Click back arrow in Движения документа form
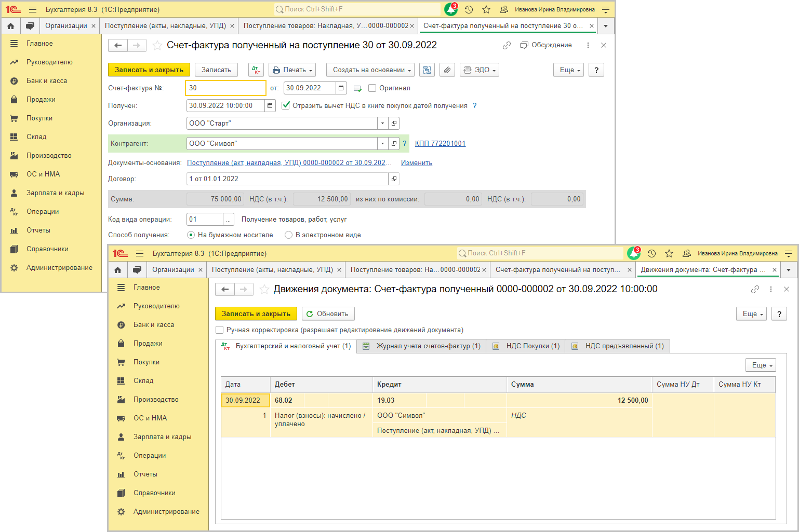The image size is (799, 532). click(x=225, y=289)
